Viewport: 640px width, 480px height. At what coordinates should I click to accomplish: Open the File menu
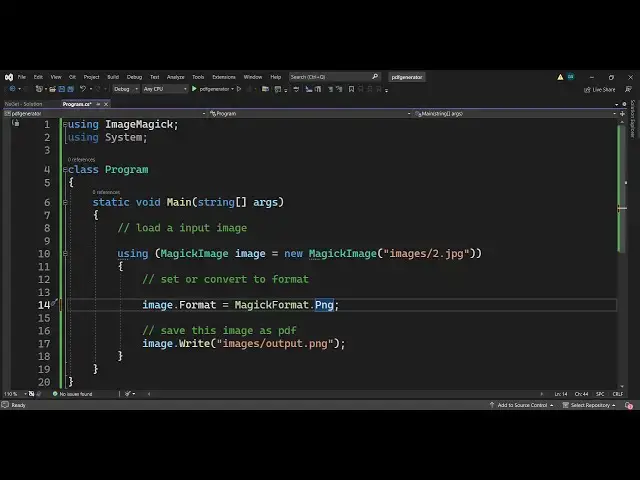22,77
